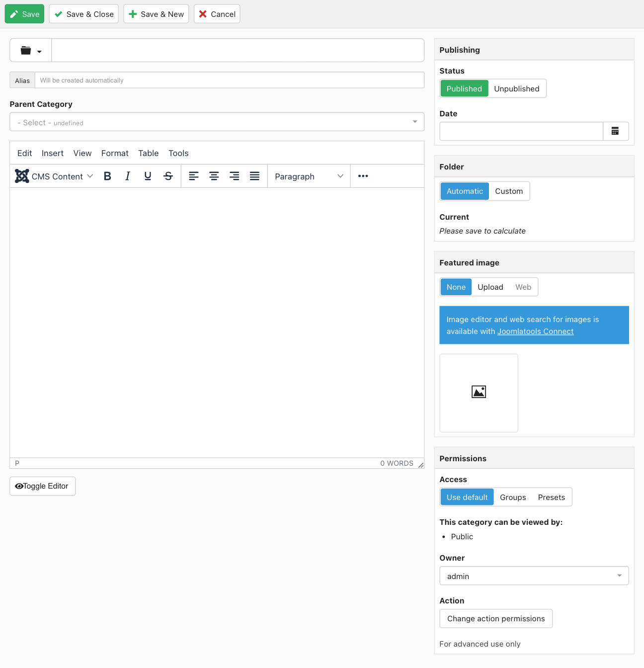Click Save & Close button

click(84, 14)
